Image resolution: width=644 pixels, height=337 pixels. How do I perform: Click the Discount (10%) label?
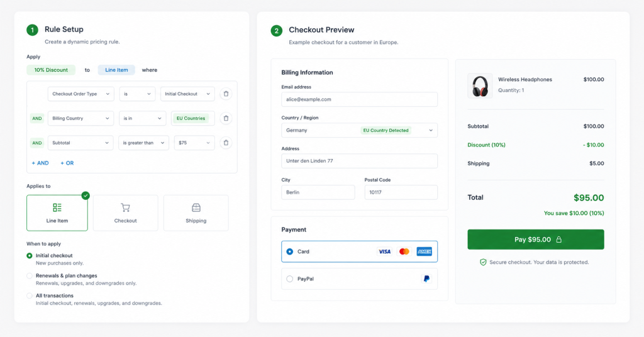coord(486,145)
